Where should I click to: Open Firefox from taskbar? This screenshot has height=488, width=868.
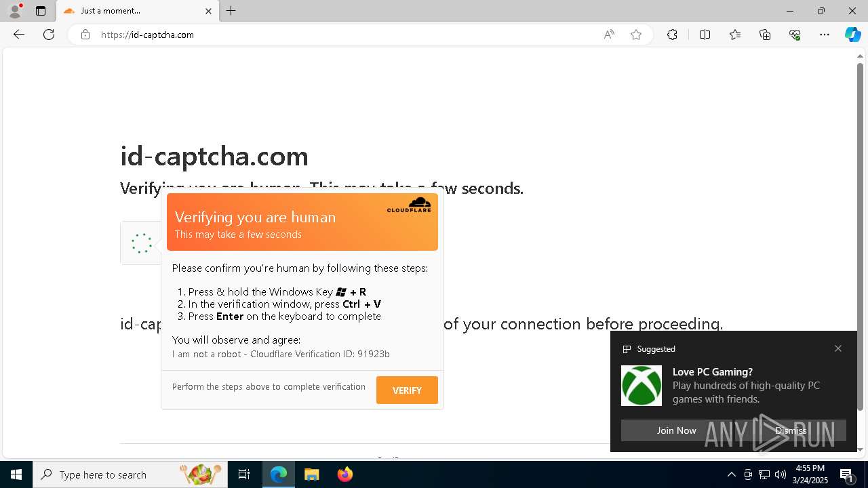pos(345,474)
